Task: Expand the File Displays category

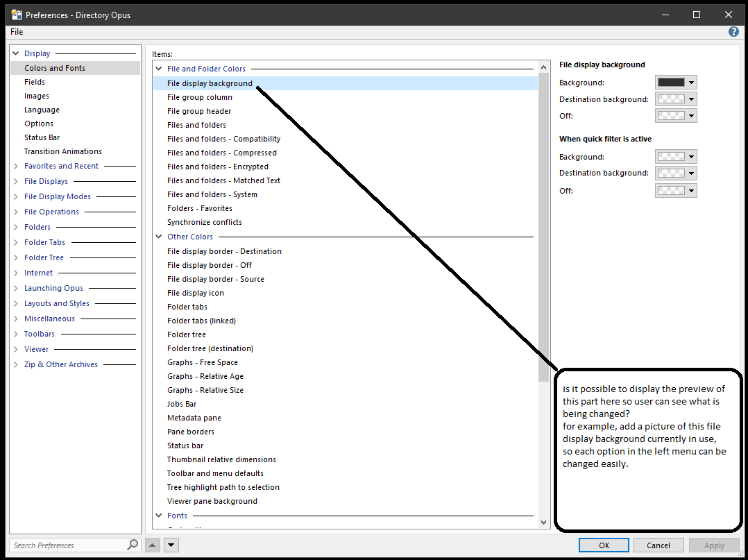Action: 16,181
